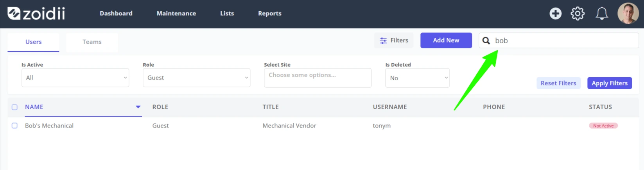Open the Reports menu
This screenshot has width=644, height=170.
click(x=270, y=13)
